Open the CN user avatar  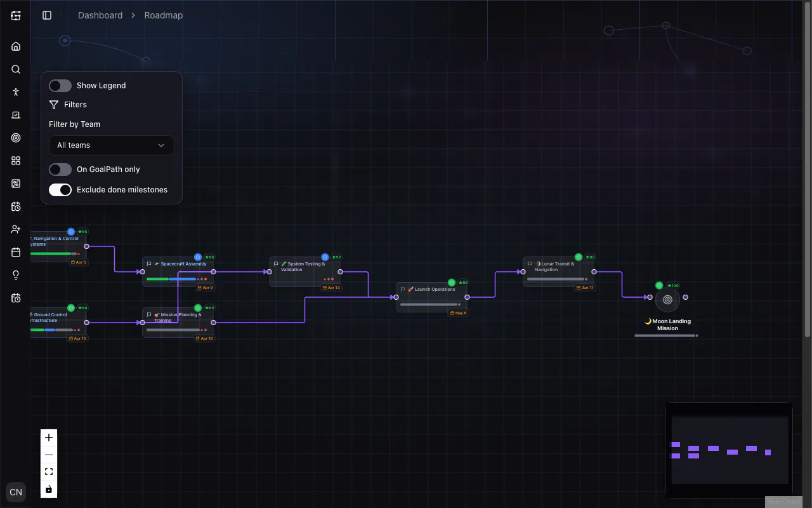(16, 491)
